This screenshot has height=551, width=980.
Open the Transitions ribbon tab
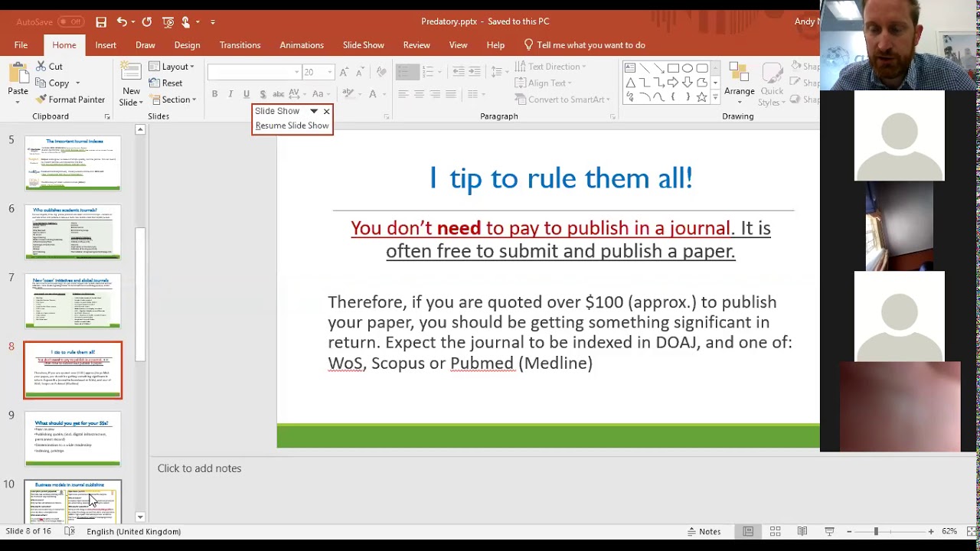click(x=240, y=45)
